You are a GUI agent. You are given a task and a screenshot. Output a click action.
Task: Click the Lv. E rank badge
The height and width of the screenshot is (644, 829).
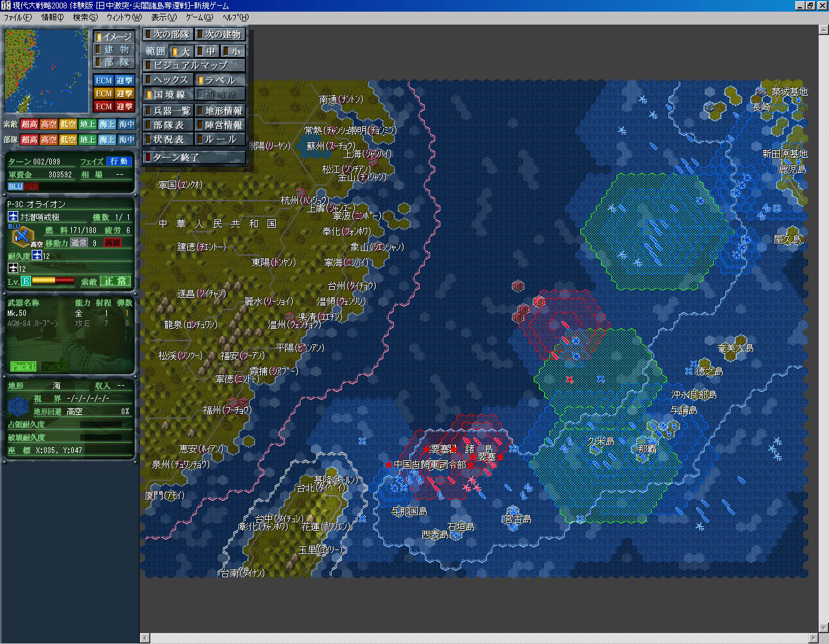[x=26, y=281]
